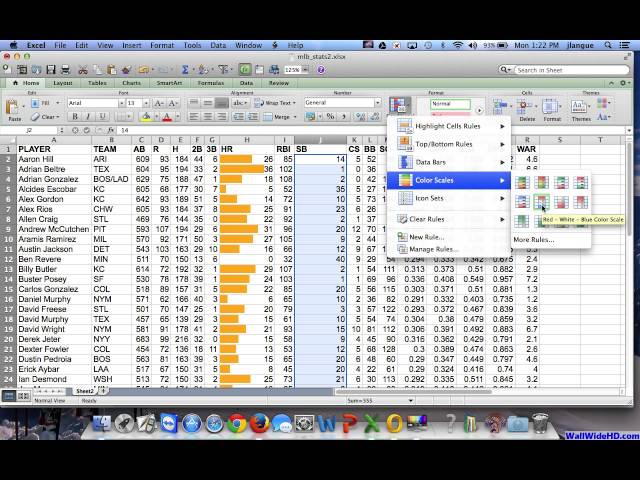Screen dimensions: 640x480
Task: Toggle Bold formatting
Action: pos(75,117)
